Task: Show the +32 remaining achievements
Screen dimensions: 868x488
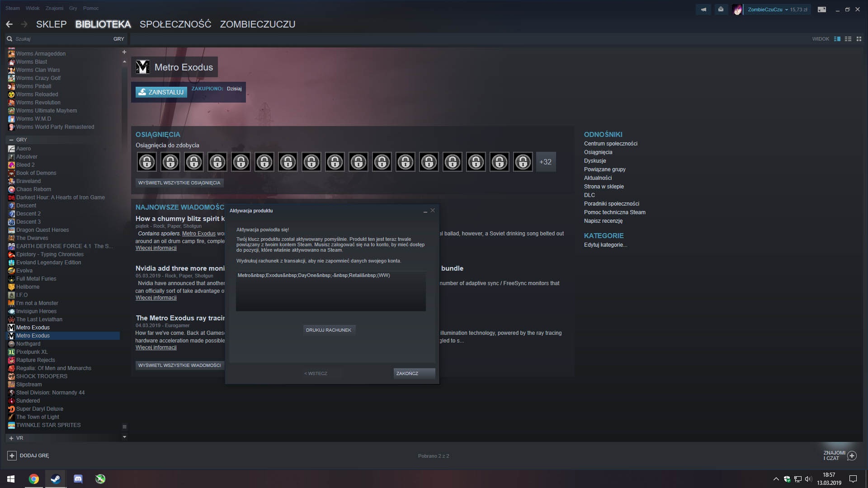Action: point(546,162)
